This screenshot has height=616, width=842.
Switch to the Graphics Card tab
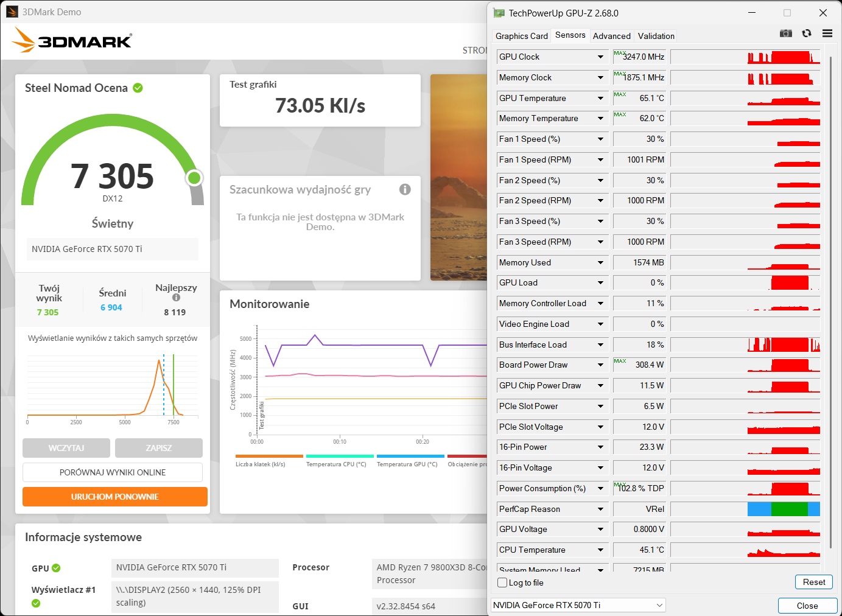[521, 36]
